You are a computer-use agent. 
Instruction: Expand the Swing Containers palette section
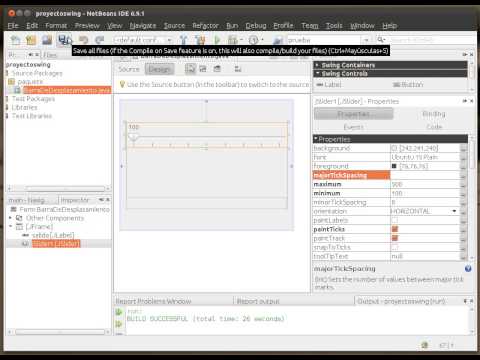(317, 65)
